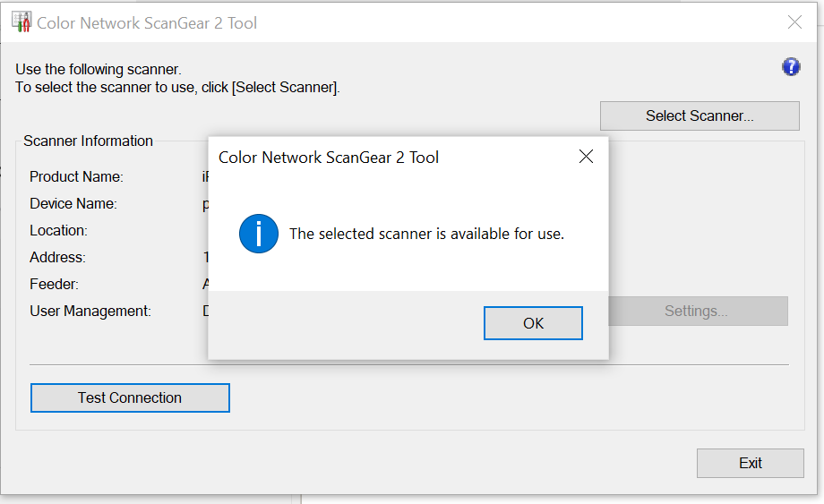The width and height of the screenshot is (824, 504).
Task: Click the Feeder label
Action: pos(54,284)
